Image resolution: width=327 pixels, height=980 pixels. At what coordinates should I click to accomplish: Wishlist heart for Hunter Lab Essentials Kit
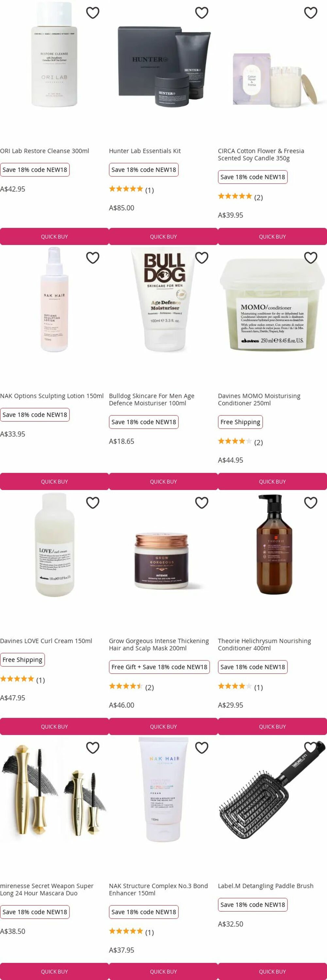coord(202,13)
